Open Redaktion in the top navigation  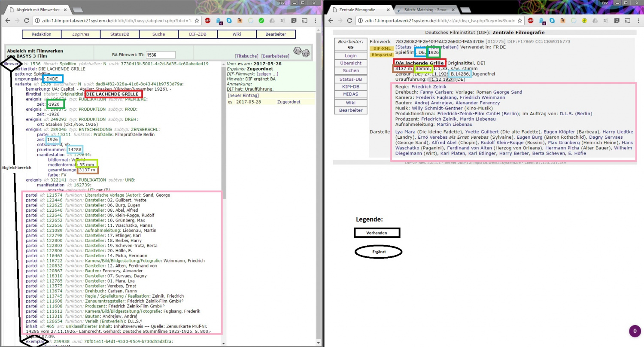coord(41,34)
